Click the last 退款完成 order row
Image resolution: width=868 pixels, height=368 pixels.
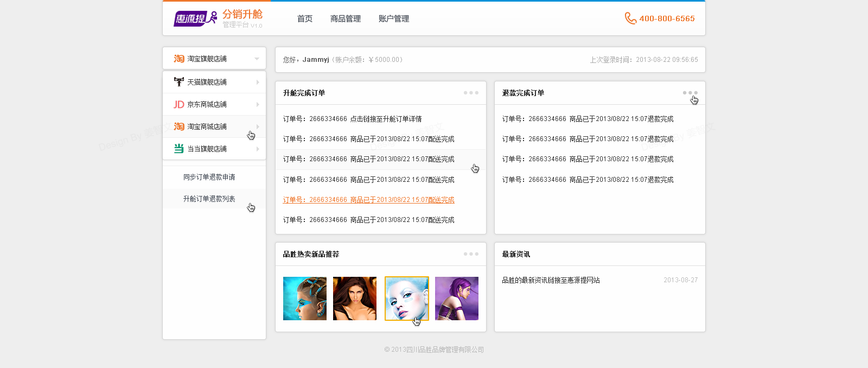click(588, 180)
